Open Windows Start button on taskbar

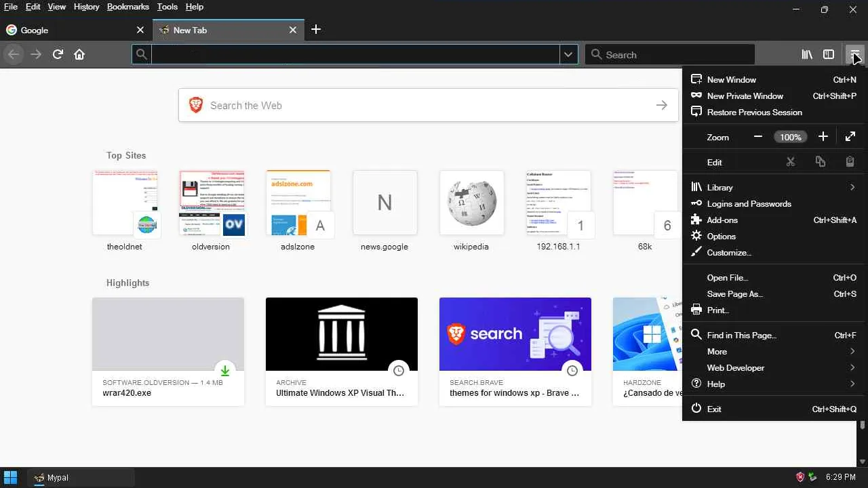[10, 477]
